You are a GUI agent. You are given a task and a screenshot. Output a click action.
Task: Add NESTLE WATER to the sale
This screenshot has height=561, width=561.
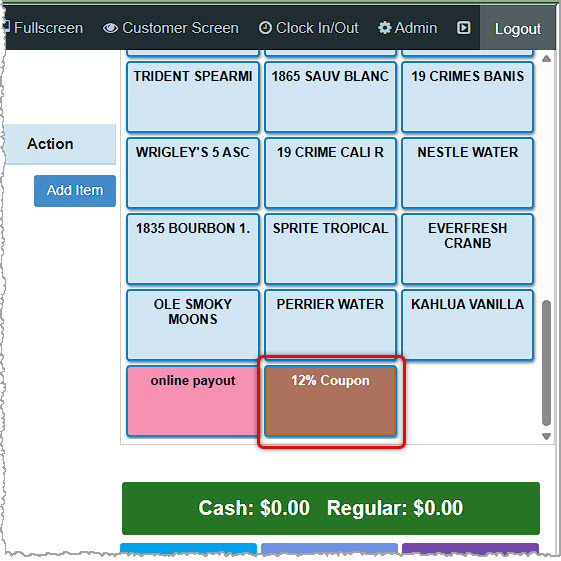pos(467,173)
